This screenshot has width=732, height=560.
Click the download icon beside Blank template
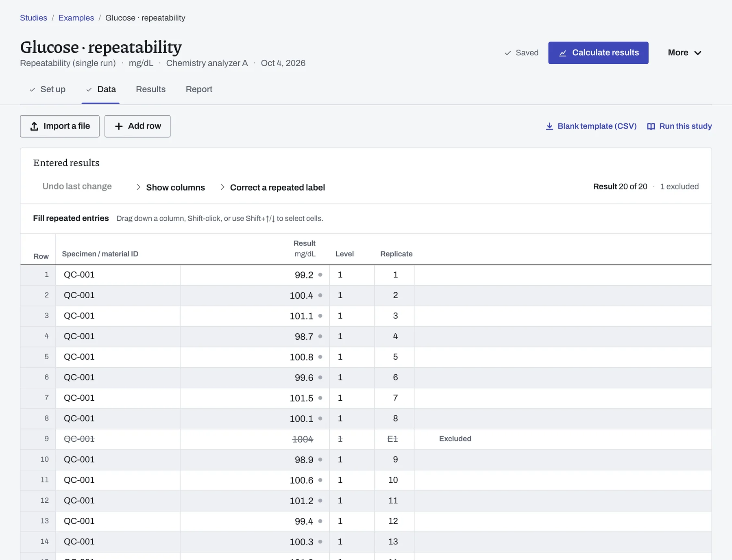(x=549, y=126)
